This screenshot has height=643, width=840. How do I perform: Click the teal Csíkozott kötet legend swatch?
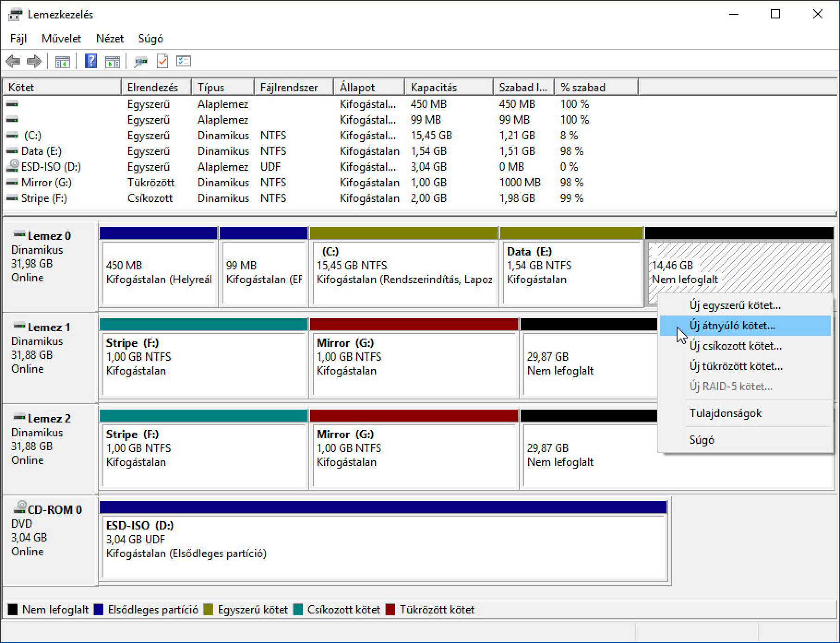point(298,610)
